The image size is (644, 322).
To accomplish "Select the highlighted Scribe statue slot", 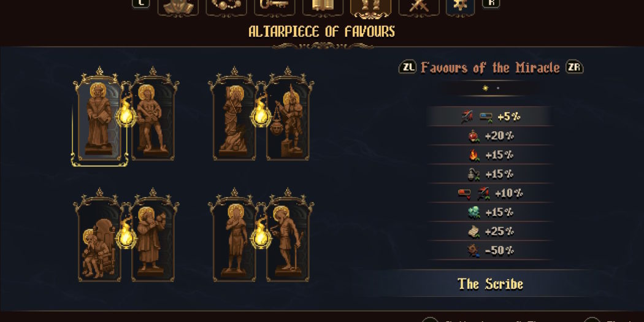I will click(99, 118).
